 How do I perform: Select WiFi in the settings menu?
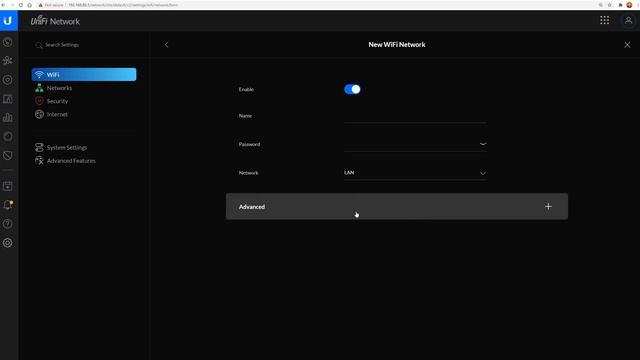pos(84,74)
